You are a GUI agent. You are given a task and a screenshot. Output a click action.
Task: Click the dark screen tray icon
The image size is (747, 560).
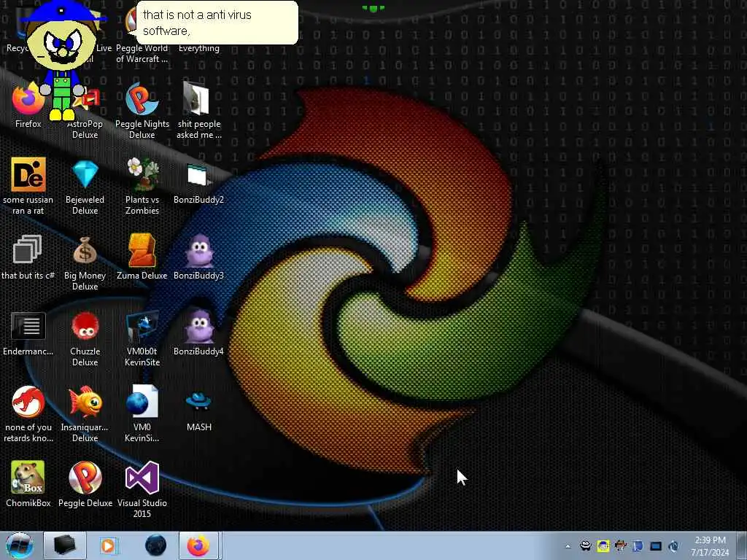656,545
